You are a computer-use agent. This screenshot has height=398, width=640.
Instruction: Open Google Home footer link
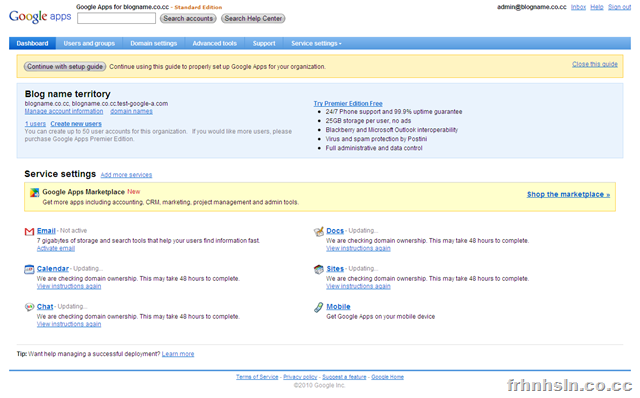[387, 377]
